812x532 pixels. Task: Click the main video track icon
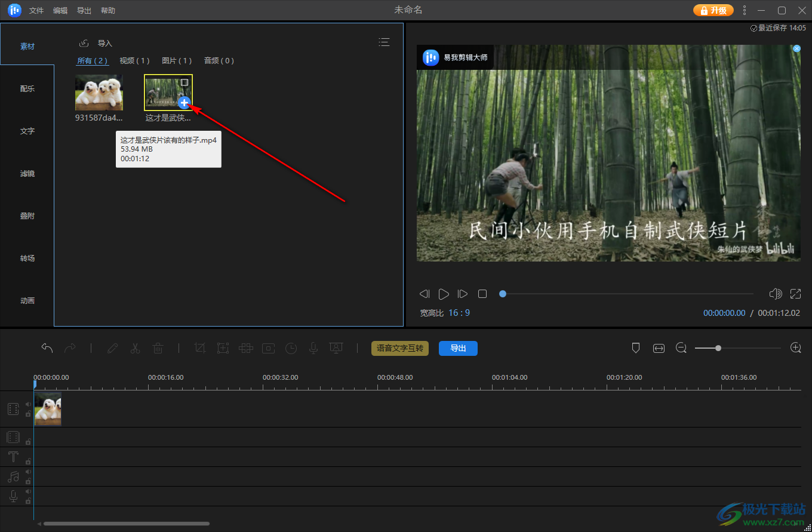(x=13, y=409)
